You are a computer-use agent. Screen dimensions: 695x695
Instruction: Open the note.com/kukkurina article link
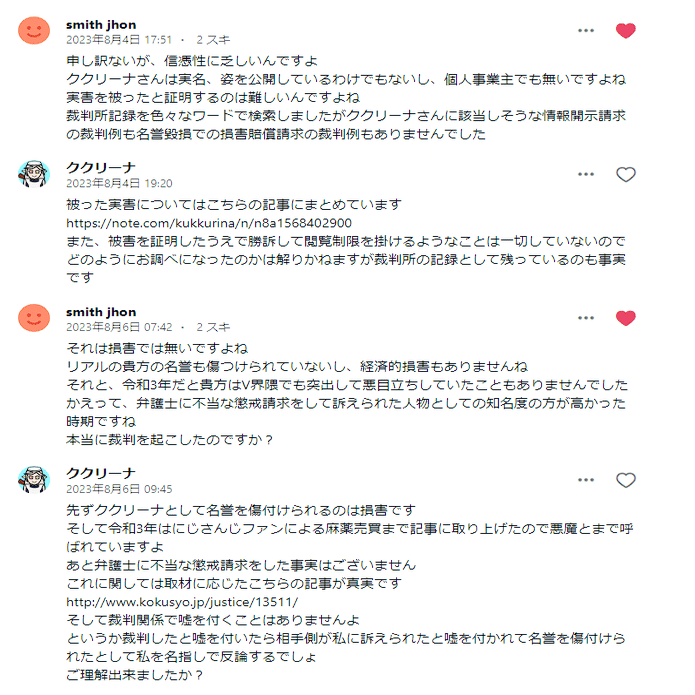pos(208,222)
